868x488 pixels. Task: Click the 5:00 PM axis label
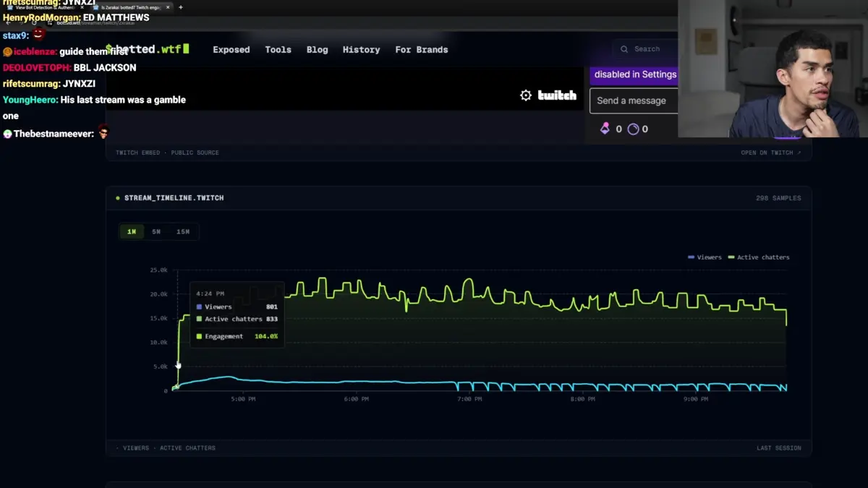point(243,399)
